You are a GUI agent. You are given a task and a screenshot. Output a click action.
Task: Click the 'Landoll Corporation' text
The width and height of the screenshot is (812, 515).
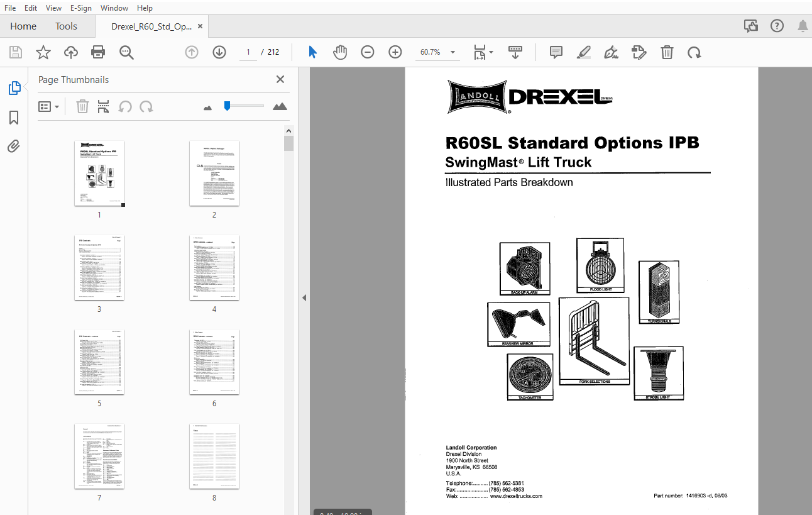point(471,448)
